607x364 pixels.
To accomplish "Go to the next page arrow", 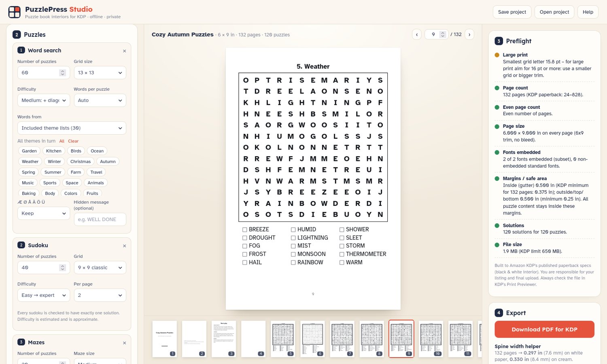I will [x=469, y=34].
